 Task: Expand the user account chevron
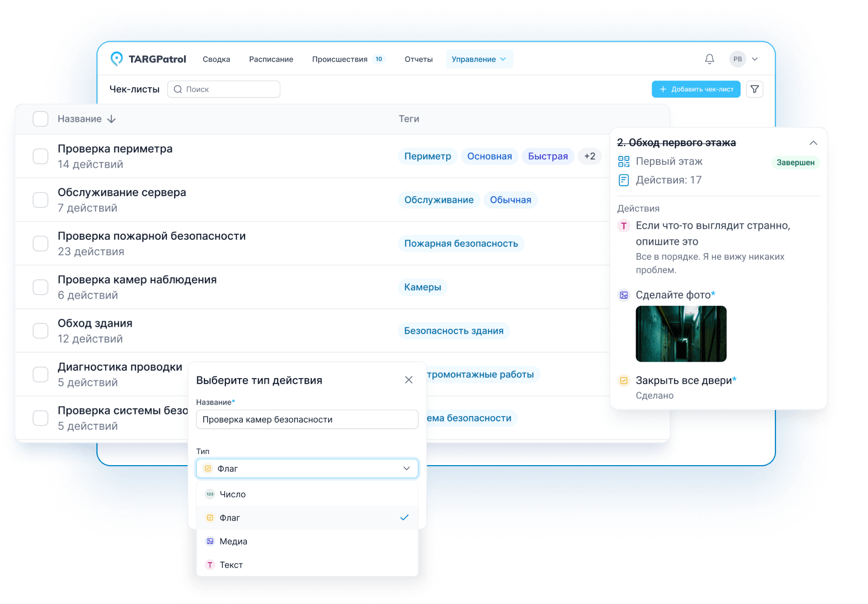755,59
